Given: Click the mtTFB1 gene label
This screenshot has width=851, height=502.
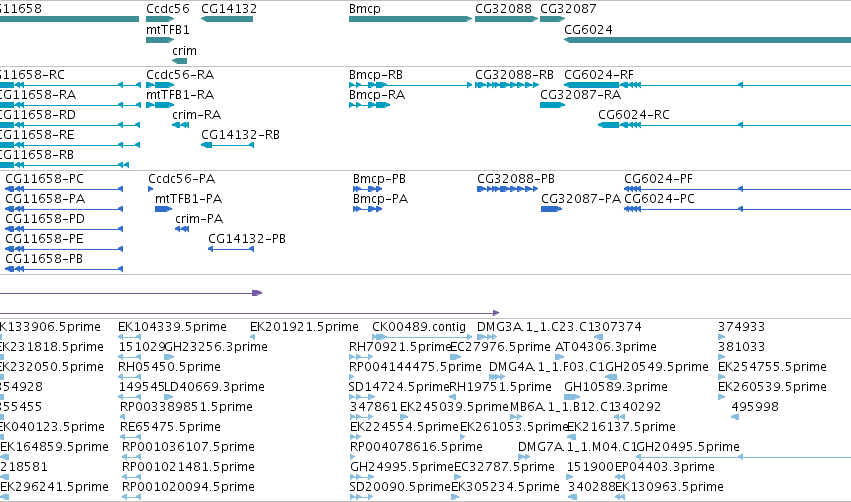Looking at the screenshot, I should (168, 30).
